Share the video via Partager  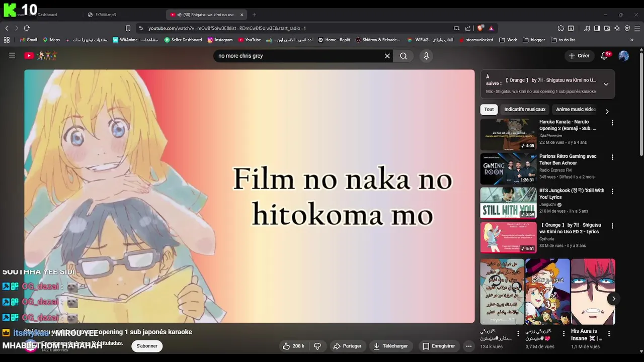(347, 346)
